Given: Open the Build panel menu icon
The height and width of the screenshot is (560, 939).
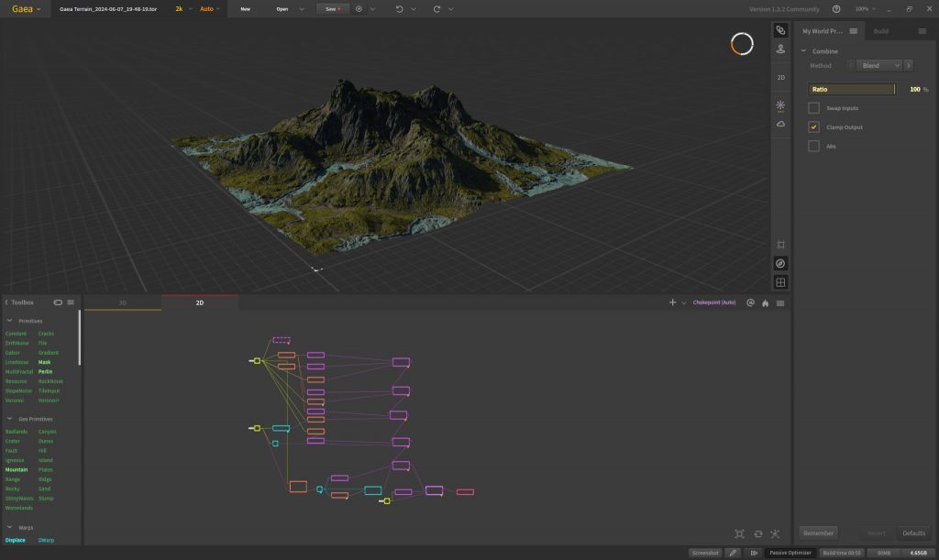Looking at the screenshot, I should [922, 31].
